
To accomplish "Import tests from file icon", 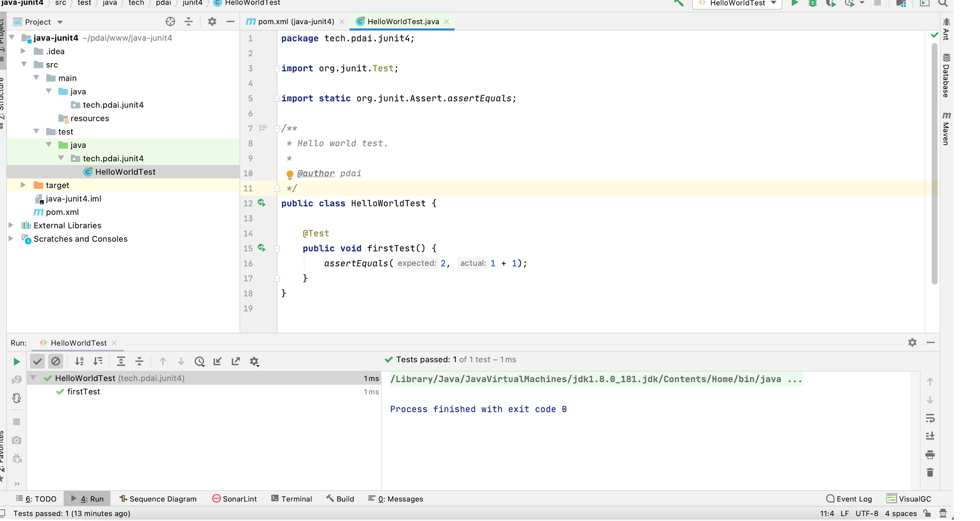I will coord(217,361).
